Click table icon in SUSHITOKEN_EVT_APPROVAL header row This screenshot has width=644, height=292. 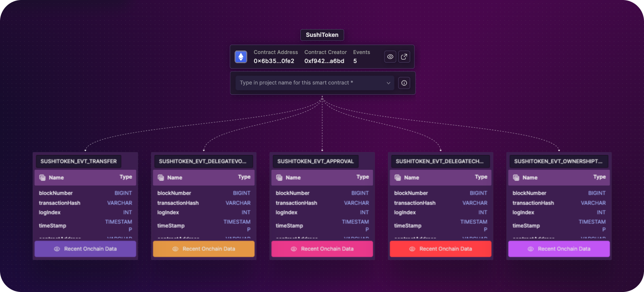[x=279, y=178]
